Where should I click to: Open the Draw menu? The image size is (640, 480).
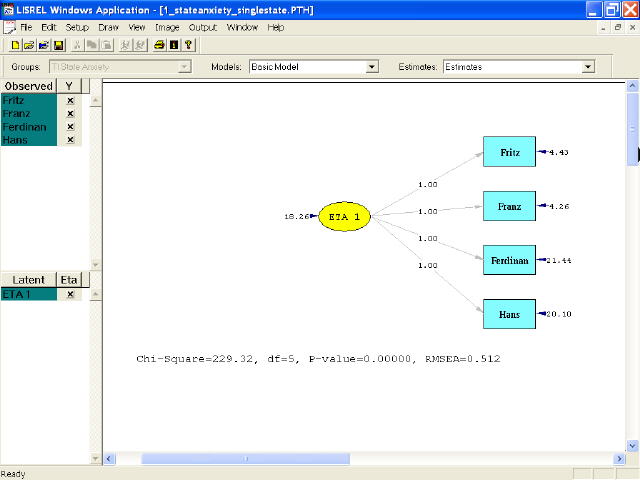tap(108, 27)
